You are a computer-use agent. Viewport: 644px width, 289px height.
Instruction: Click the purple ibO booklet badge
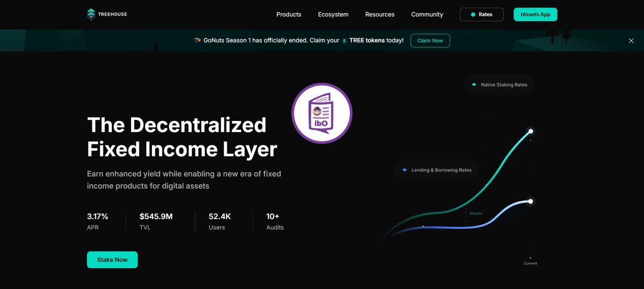[x=322, y=113]
